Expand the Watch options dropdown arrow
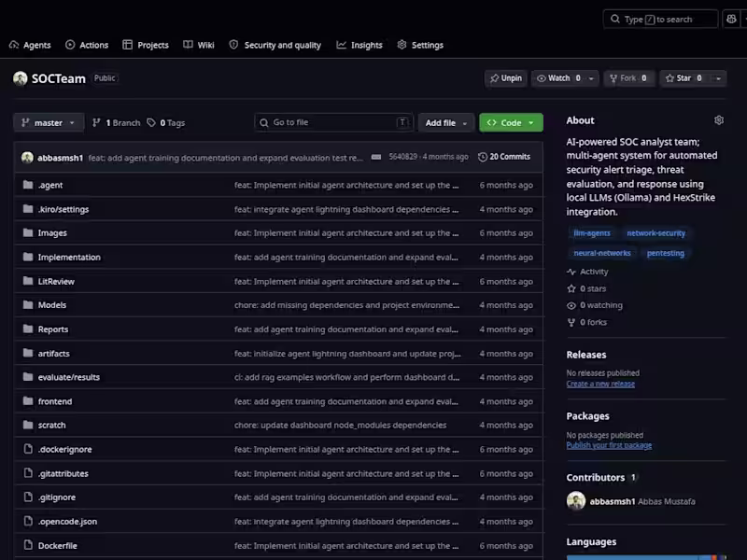 591,78
